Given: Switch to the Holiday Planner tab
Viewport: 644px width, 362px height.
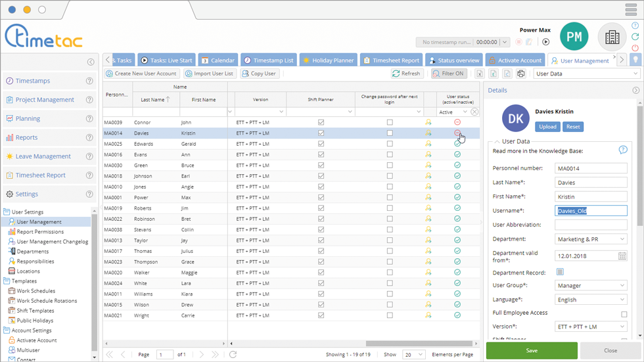Looking at the screenshot, I should (328, 60).
